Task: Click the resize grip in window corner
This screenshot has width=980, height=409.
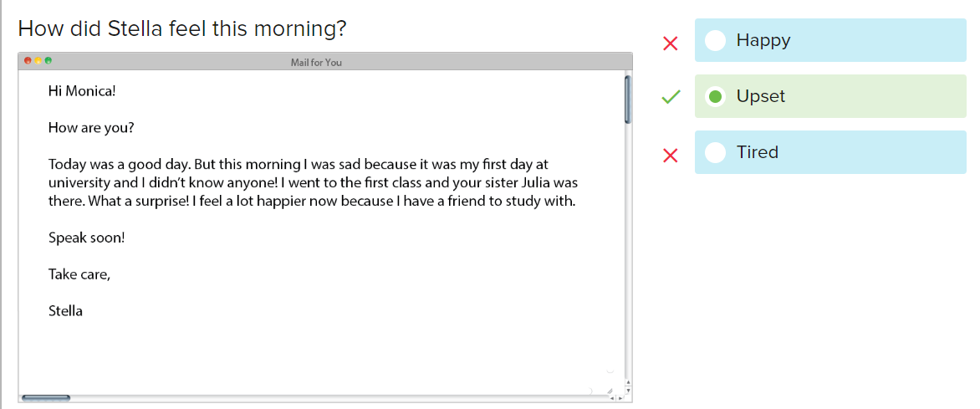Action: coord(610,391)
